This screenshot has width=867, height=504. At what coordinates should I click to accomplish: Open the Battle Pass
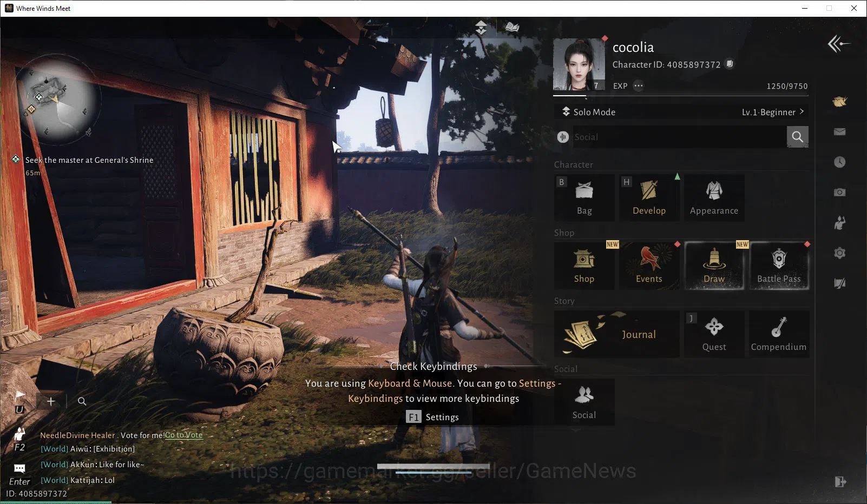tap(779, 266)
